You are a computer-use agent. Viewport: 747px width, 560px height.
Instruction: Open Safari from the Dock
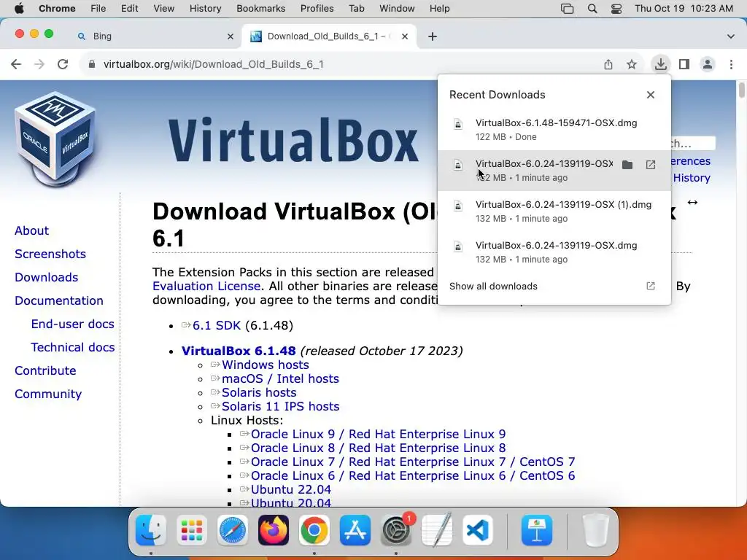point(233,530)
